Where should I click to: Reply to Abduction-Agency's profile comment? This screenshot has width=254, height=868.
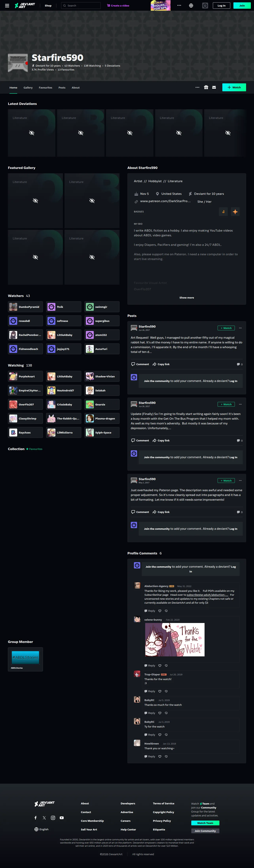pos(150,611)
